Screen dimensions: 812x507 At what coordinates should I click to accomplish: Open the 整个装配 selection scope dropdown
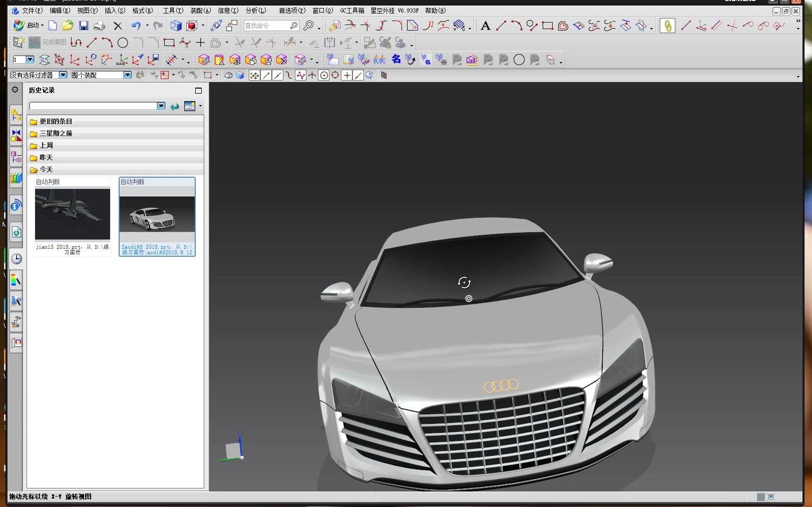[127, 75]
